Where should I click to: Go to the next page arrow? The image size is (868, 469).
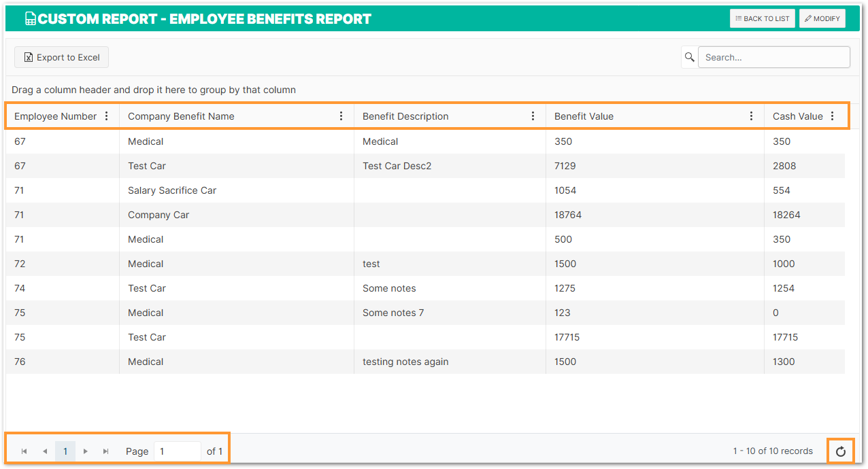point(86,451)
